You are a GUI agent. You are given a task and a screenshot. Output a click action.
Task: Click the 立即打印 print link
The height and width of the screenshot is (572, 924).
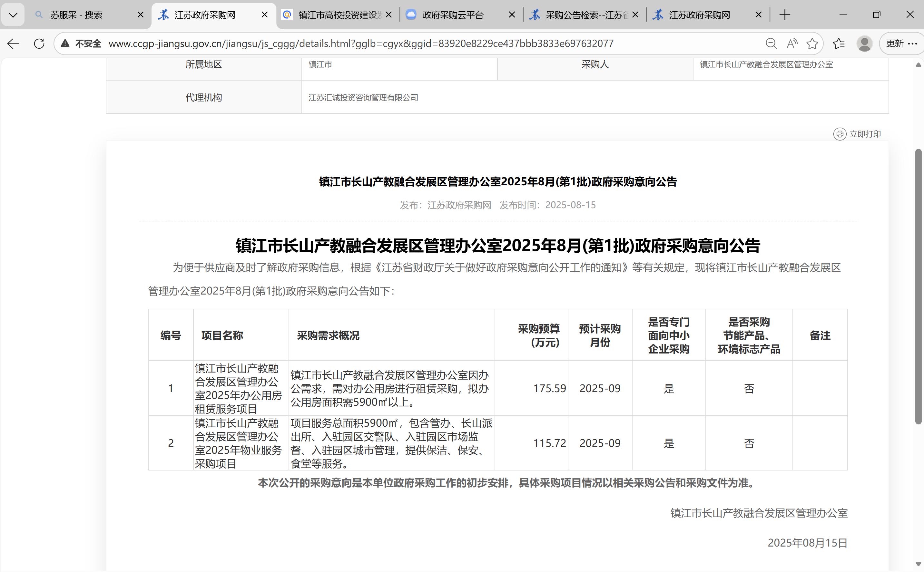pyautogui.click(x=865, y=134)
